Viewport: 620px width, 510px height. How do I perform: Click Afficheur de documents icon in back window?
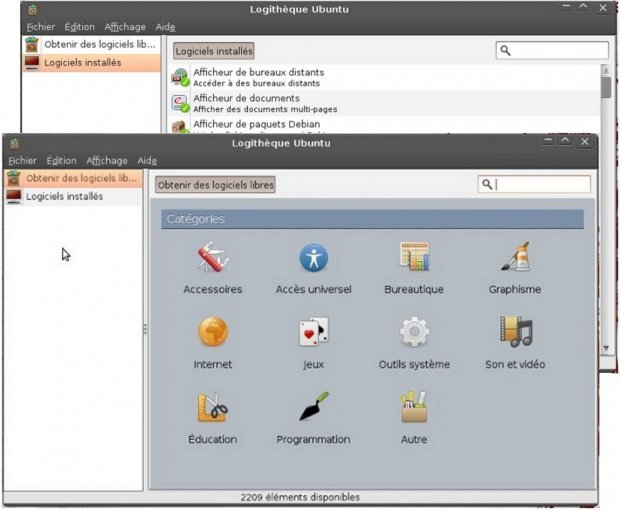(x=180, y=103)
